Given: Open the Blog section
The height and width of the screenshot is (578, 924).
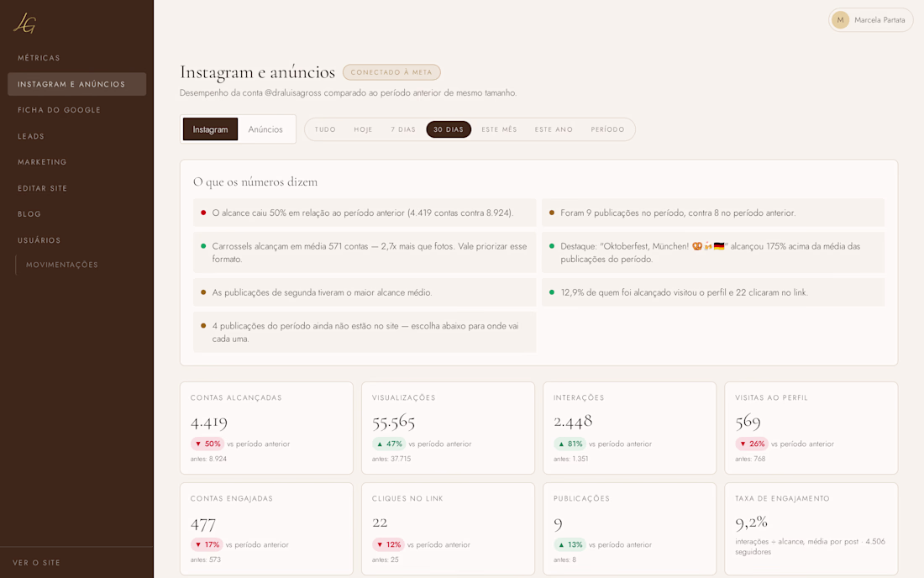Looking at the screenshot, I should (29, 214).
